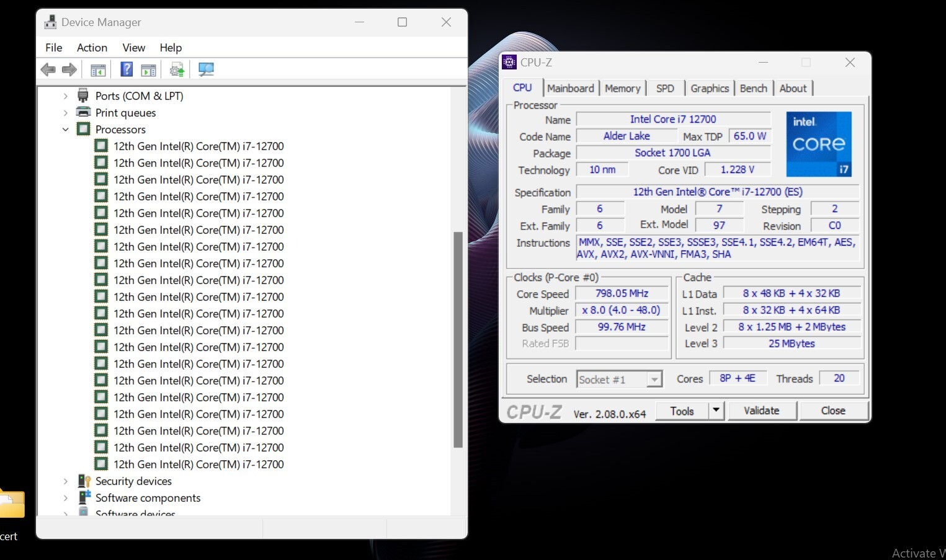Select the Software components tree item
Screen dimensions: 946x560
pos(148,498)
